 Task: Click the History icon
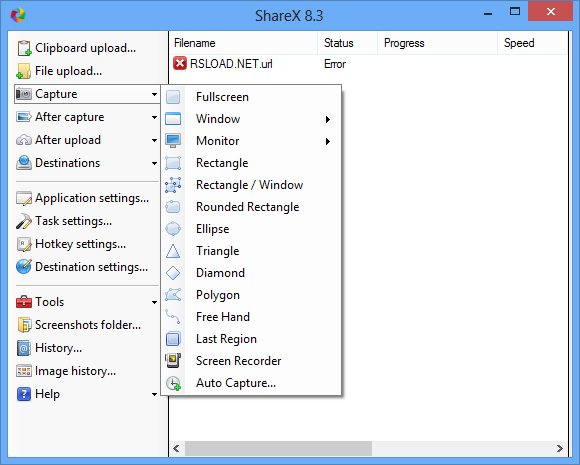click(x=24, y=348)
